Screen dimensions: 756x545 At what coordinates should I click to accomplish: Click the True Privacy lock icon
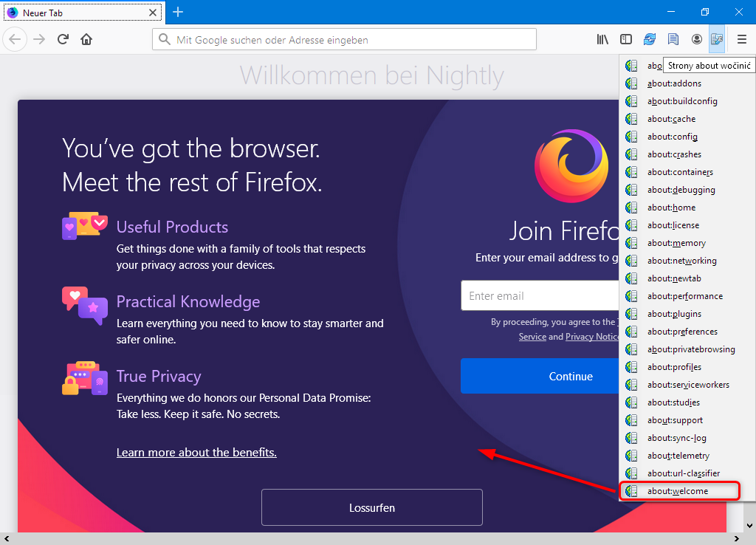[84, 378]
